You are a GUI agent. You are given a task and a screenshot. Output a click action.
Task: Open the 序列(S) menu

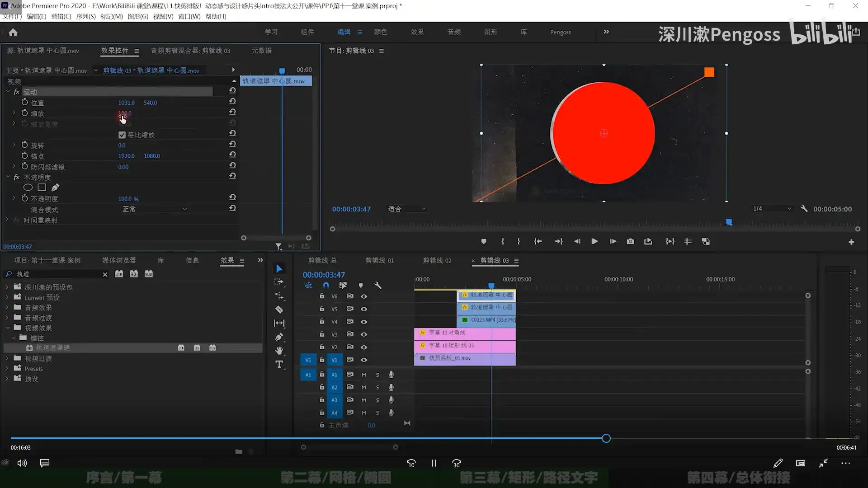click(85, 16)
